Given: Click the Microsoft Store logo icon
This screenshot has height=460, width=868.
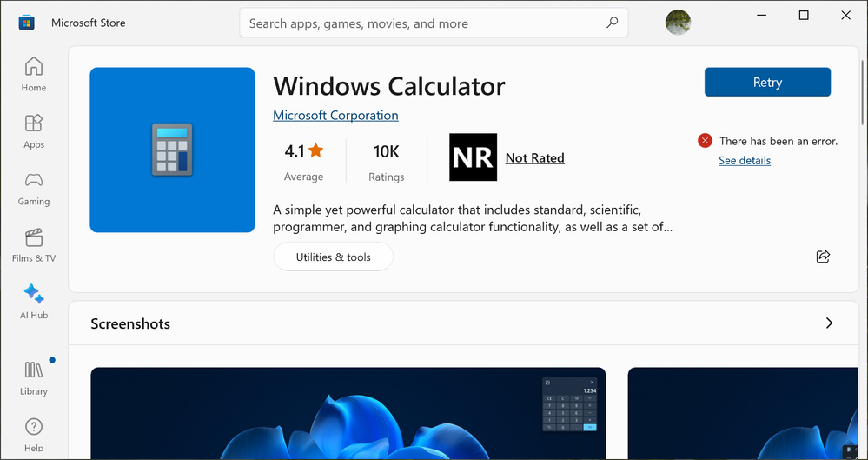Looking at the screenshot, I should click(27, 23).
